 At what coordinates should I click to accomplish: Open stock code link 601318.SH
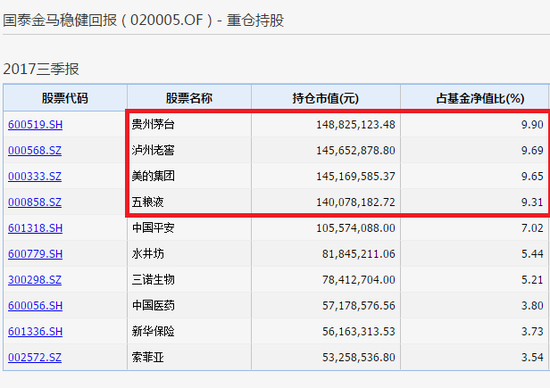[35, 228]
